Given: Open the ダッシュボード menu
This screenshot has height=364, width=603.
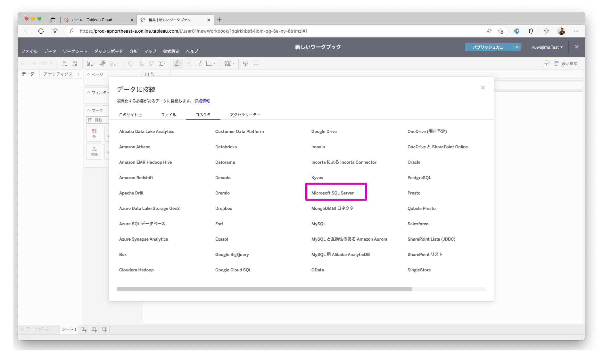Looking at the screenshot, I should click(109, 51).
